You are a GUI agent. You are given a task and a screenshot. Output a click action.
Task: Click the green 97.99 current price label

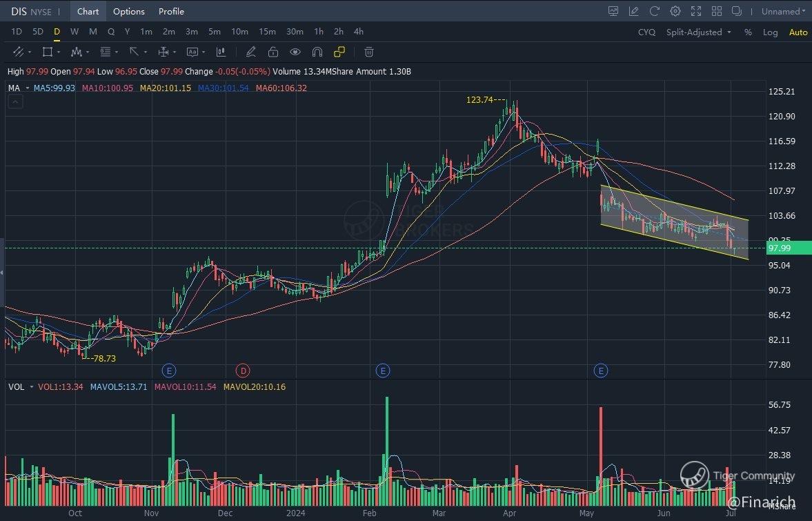click(789, 248)
